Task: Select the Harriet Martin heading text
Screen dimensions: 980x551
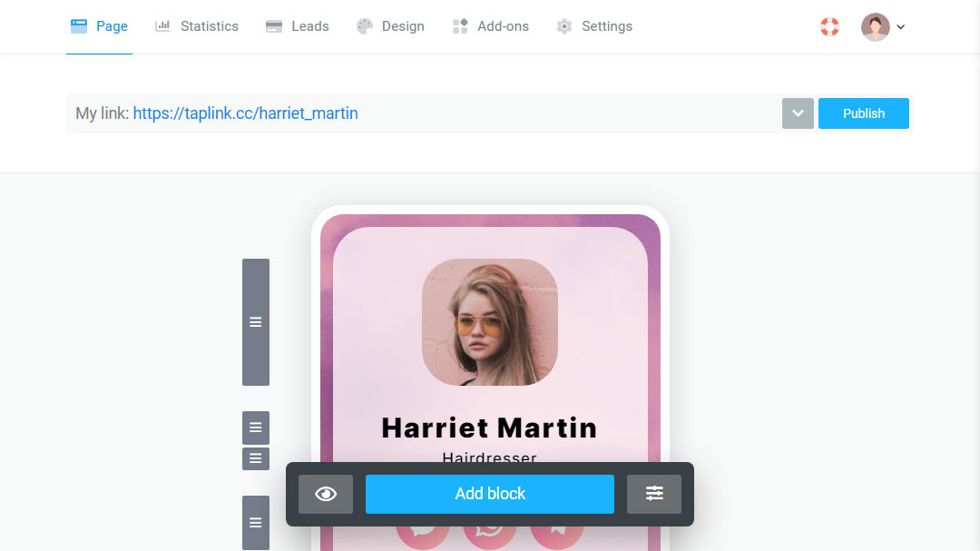Action: tap(489, 428)
